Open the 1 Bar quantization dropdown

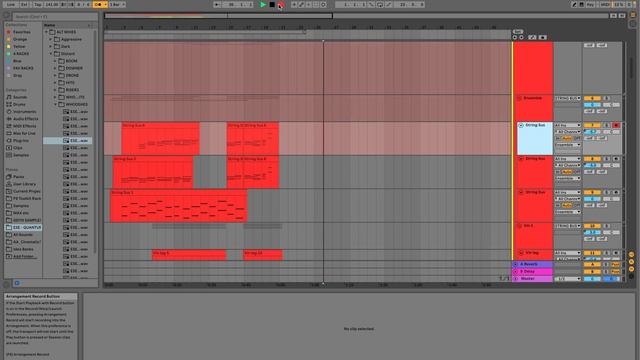(118, 4)
